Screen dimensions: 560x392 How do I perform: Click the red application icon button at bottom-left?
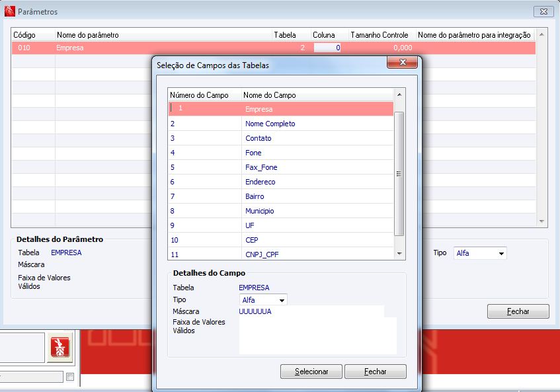pos(60,347)
